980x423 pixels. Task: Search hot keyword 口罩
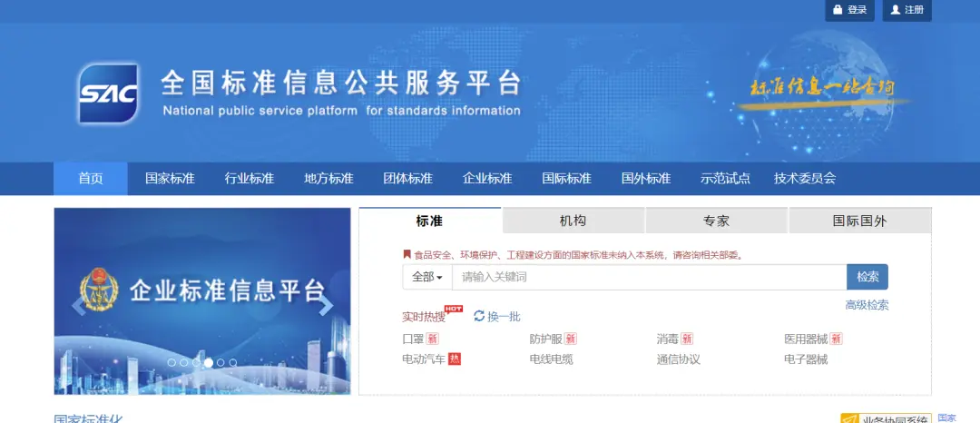413,339
